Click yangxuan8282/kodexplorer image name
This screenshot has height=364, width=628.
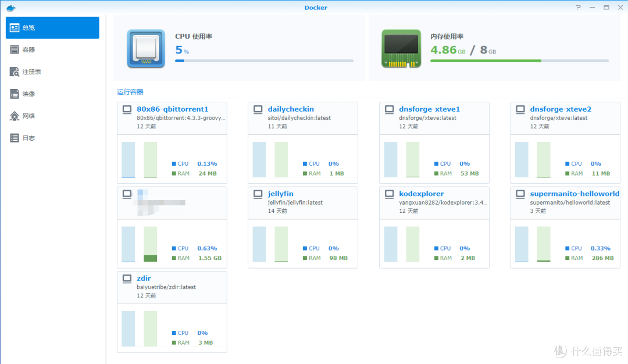click(x=443, y=202)
